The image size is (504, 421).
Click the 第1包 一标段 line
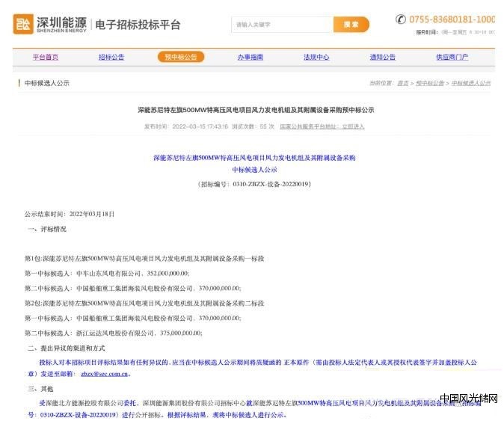coord(144,259)
